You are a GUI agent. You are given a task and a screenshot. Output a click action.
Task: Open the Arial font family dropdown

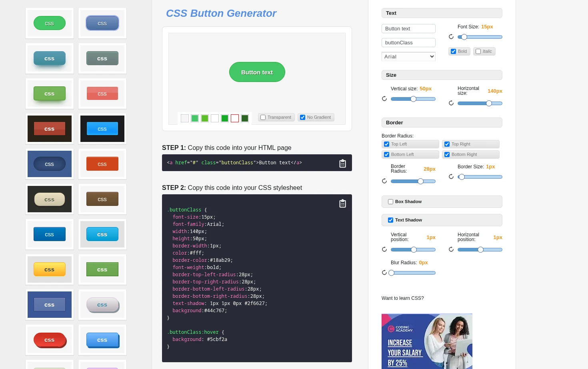[408, 57]
